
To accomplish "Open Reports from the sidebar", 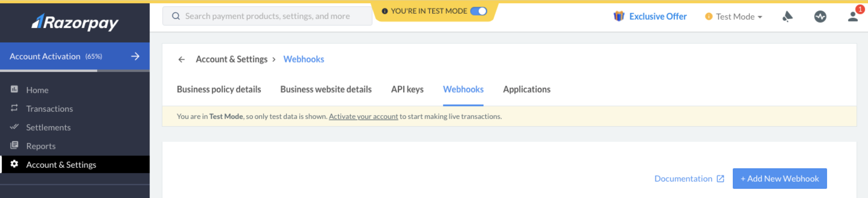I will 41,146.
